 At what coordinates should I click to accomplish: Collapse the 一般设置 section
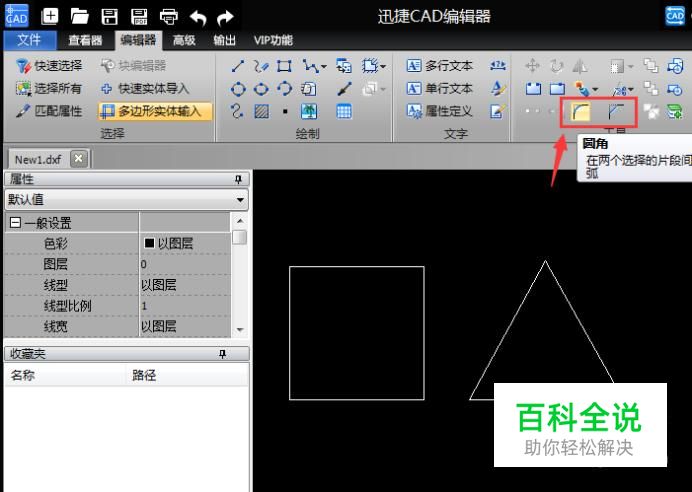[15, 222]
